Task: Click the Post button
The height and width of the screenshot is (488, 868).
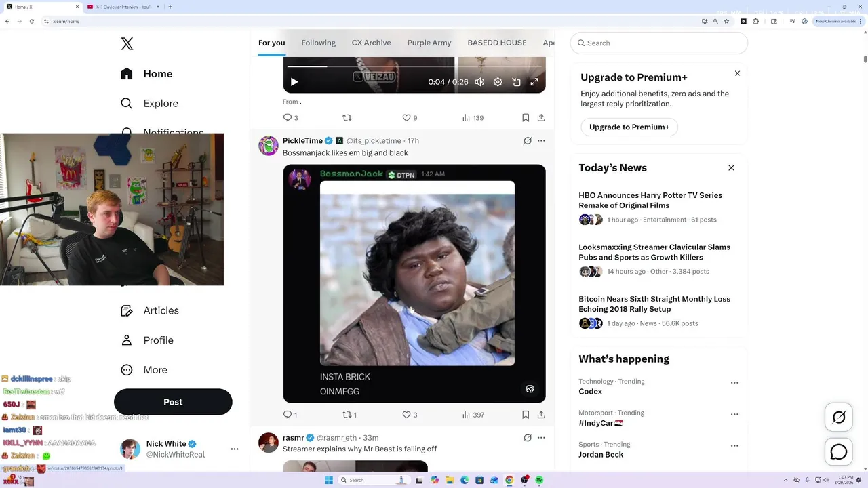Action: coord(173,402)
